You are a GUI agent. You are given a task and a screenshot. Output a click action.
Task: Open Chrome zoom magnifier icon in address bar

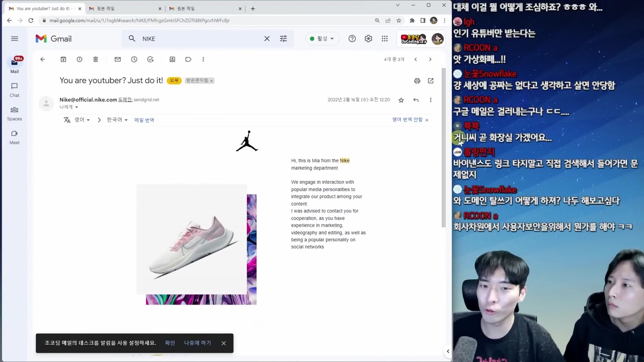(x=377, y=21)
